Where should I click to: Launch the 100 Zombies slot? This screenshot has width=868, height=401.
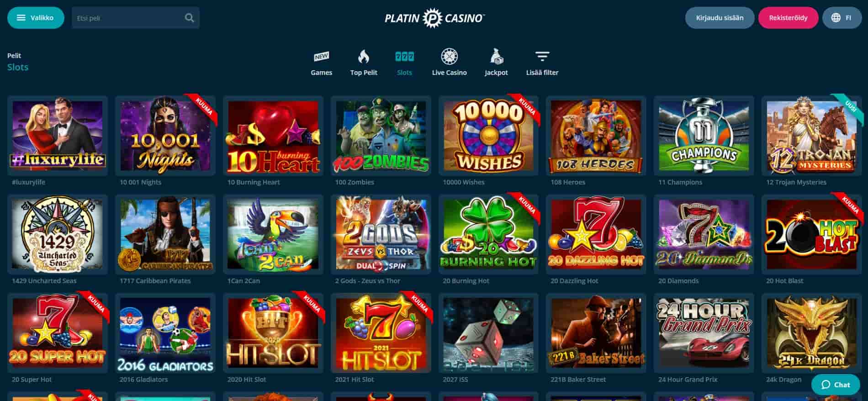(381, 136)
